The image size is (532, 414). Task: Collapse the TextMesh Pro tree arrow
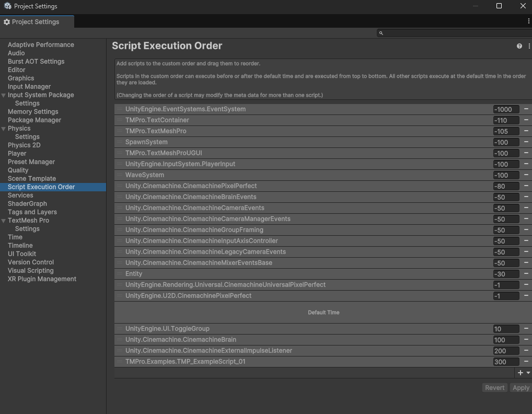tap(3, 221)
